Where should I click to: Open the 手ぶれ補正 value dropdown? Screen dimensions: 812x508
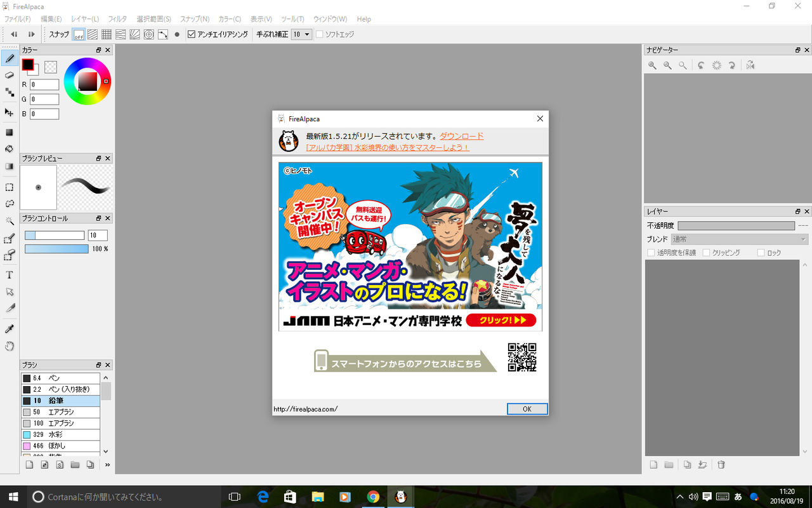pos(302,34)
